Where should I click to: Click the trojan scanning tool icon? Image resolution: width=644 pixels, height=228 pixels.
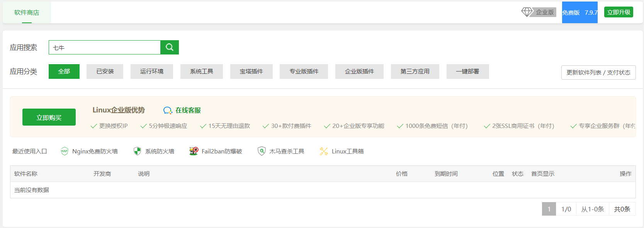[x=262, y=151]
